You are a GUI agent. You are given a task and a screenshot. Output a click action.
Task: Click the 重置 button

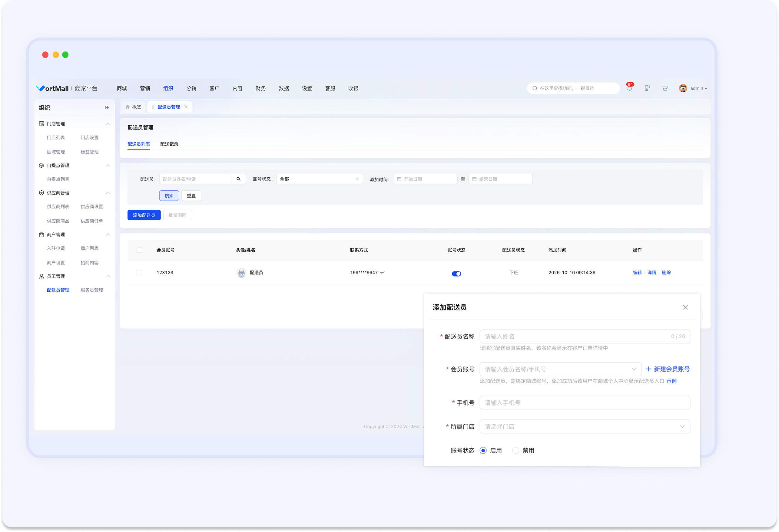(191, 196)
